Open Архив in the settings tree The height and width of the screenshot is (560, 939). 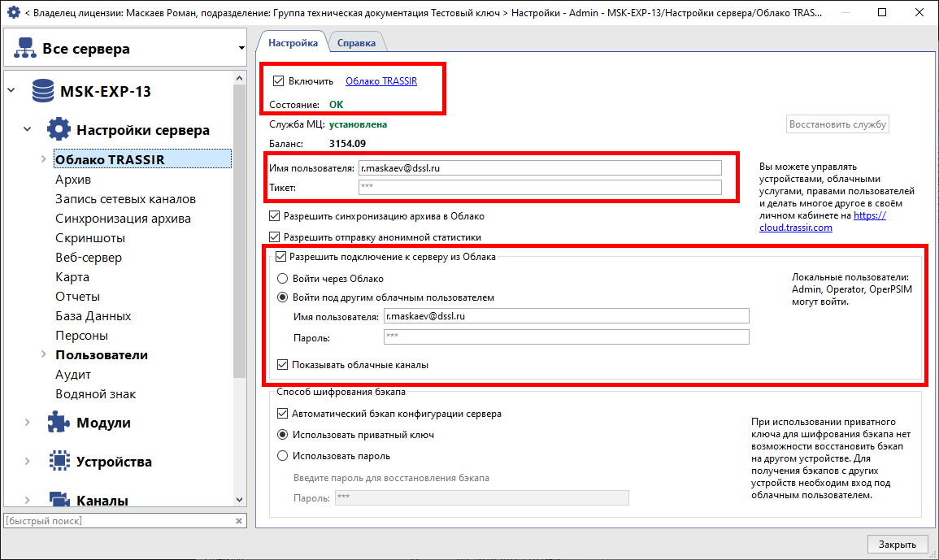[x=73, y=179]
